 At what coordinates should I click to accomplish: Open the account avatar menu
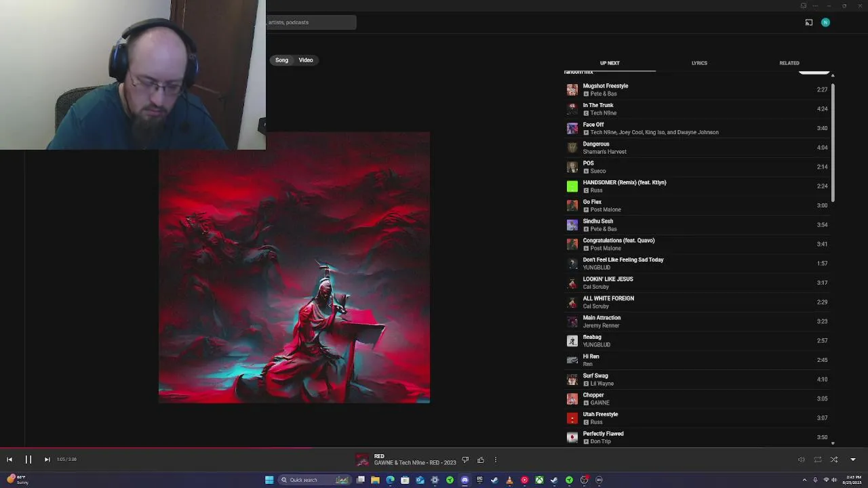tap(825, 22)
